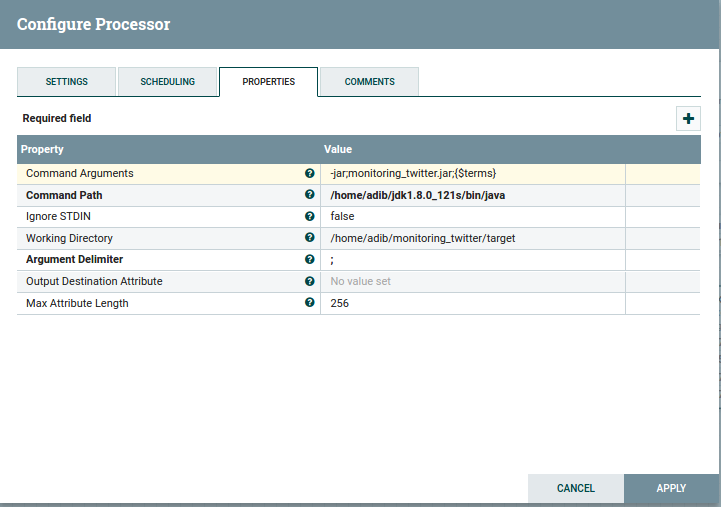
Task: Switch to the Settings tab
Action: pyautogui.click(x=67, y=82)
